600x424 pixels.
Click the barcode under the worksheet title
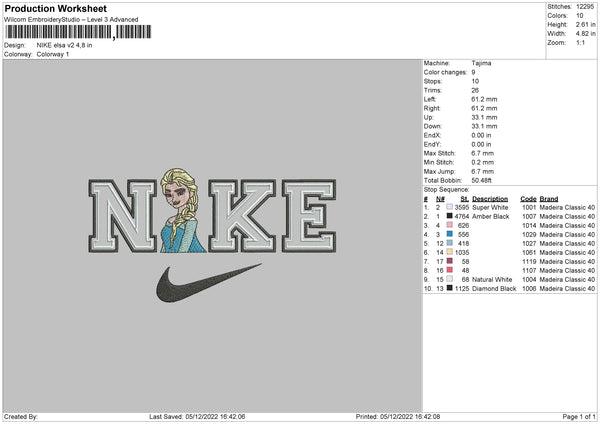[78, 32]
